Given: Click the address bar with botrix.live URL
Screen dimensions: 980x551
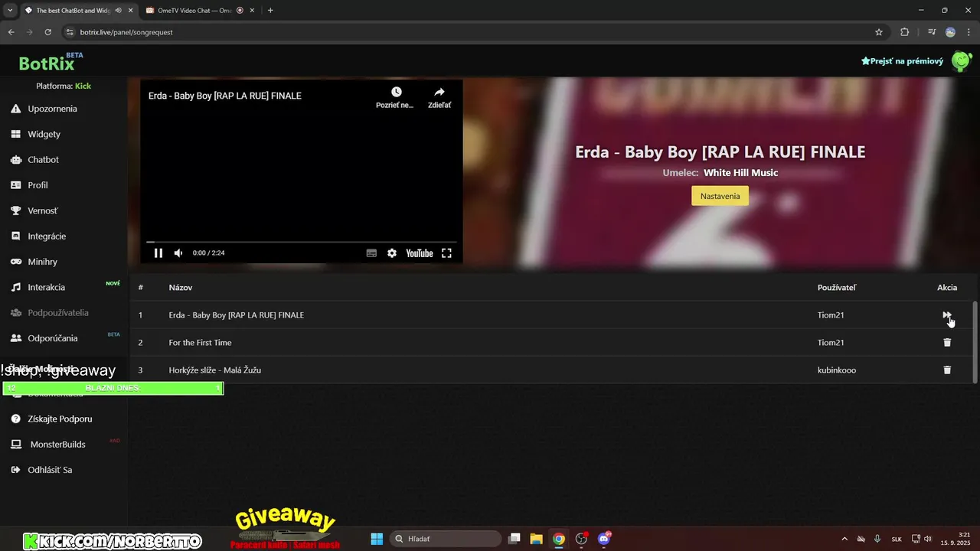Looking at the screenshot, I should pyautogui.click(x=475, y=32).
